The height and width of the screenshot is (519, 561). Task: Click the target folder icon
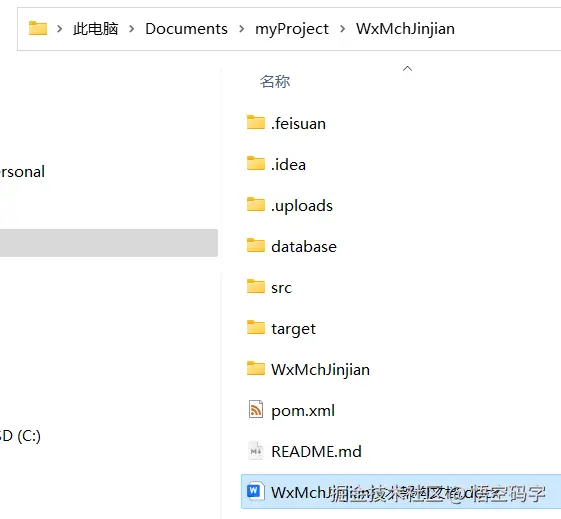(x=256, y=328)
